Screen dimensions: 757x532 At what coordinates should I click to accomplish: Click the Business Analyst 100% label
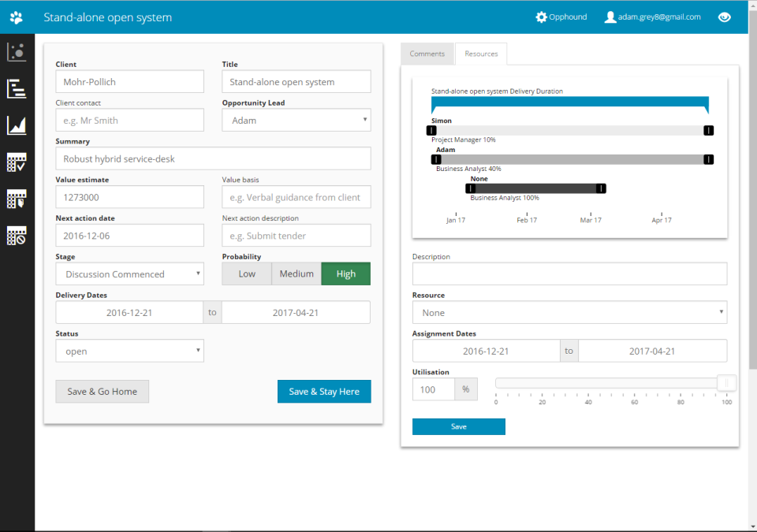pos(505,198)
